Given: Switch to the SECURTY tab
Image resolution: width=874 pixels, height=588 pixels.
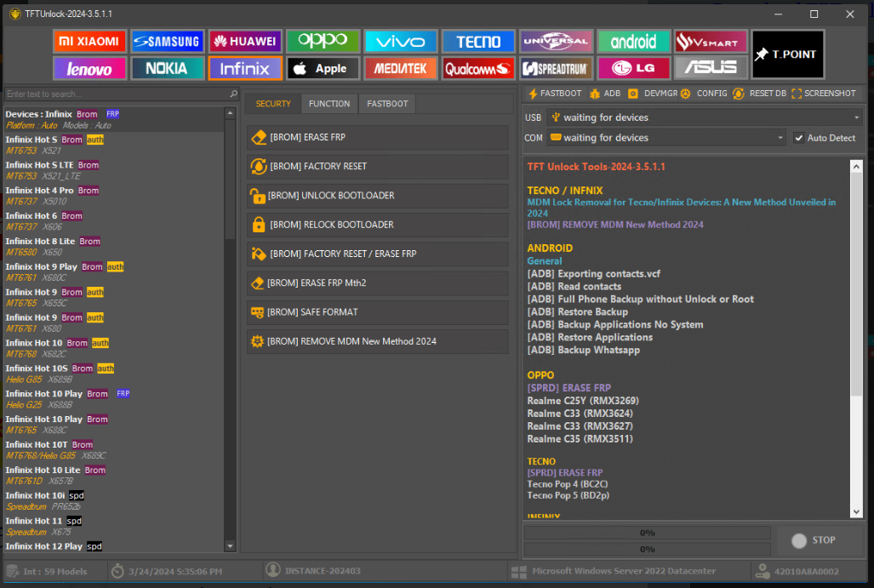Looking at the screenshot, I should pos(273,104).
